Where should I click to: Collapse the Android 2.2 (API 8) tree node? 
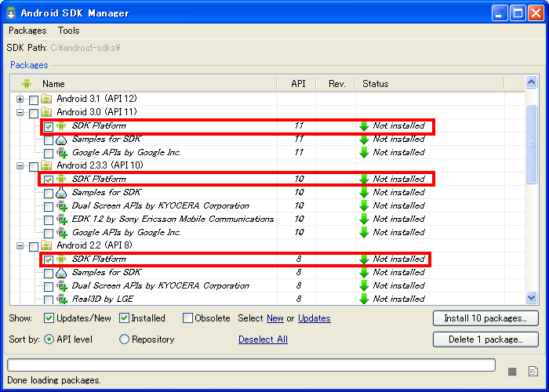[x=20, y=245]
